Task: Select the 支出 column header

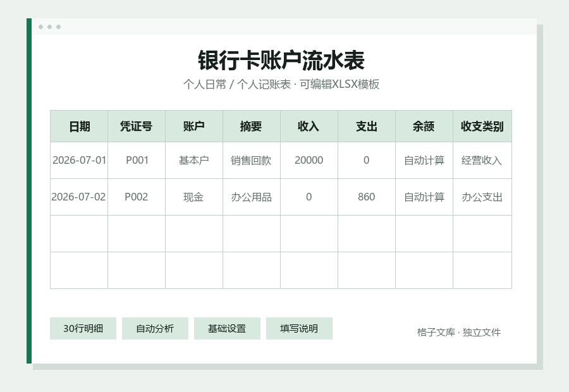Action: 367,126
